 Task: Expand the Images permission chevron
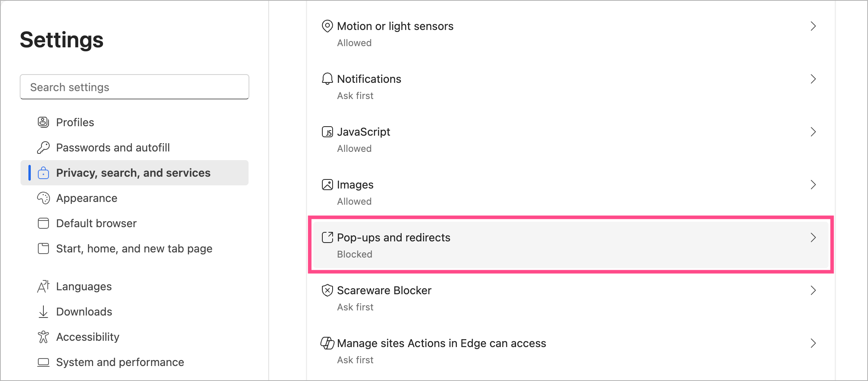pyautogui.click(x=813, y=185)
